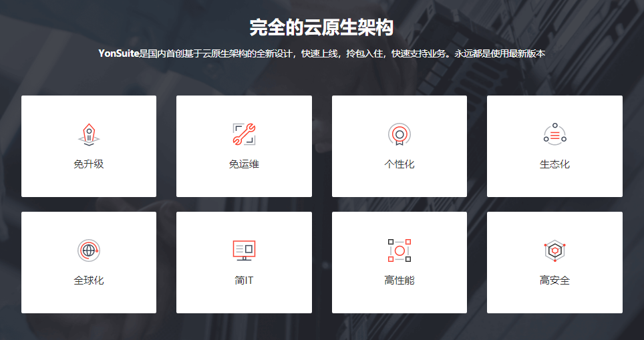
Task: Click the ecosystem circle icon for 生态化
Action: pyautogui.click(x=554, y=134)
